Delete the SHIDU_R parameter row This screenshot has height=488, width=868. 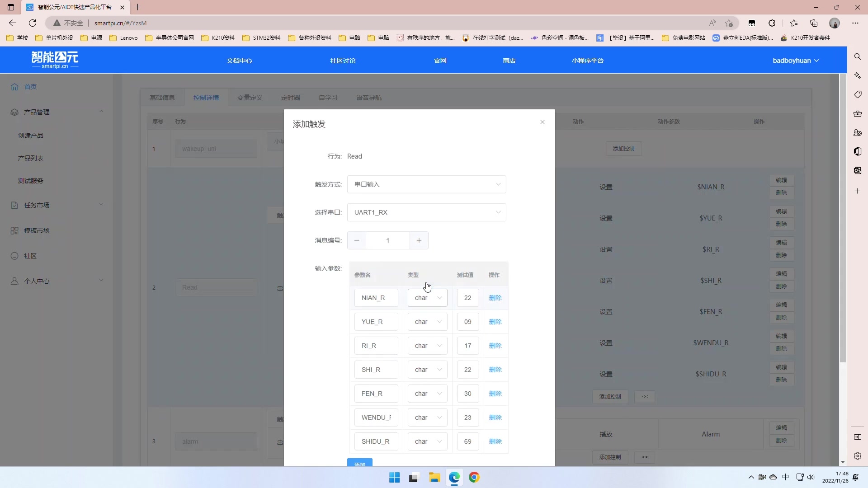point(495,441)
